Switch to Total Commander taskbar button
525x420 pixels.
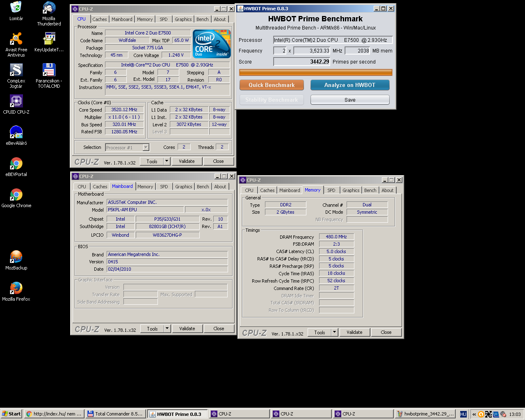click(x=115, y=414)
